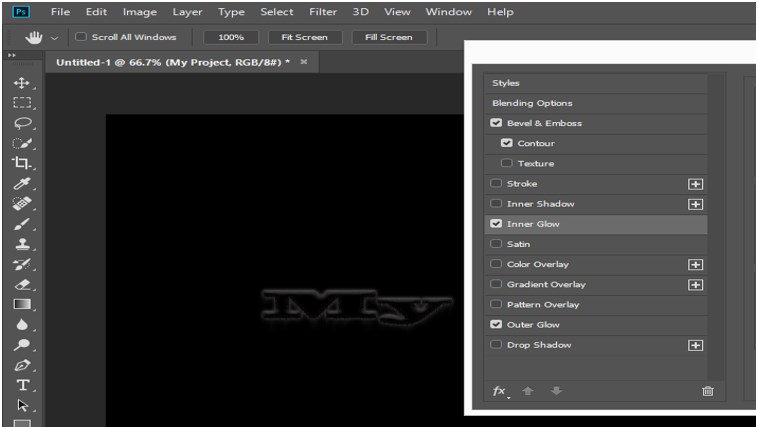The height and width of the screenshot is (427, 758).
Task: Select the Blur tool
Action: (22, 324)
